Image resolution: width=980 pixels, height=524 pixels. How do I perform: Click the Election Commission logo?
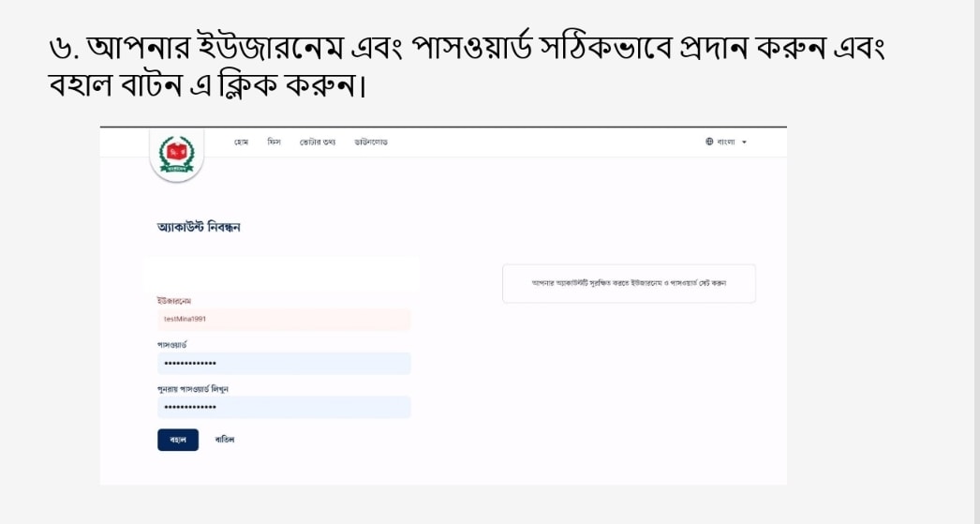[176, 154]
